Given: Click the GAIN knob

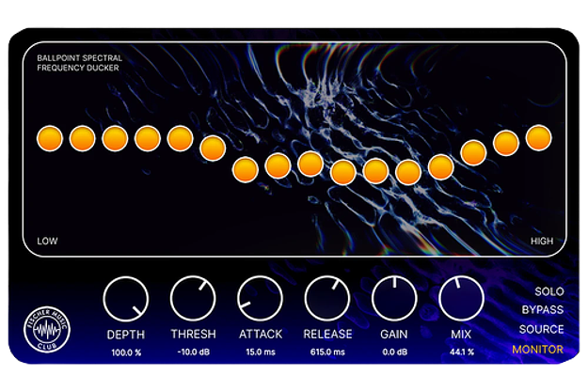Looking at the screenshot, I should 394,299.
